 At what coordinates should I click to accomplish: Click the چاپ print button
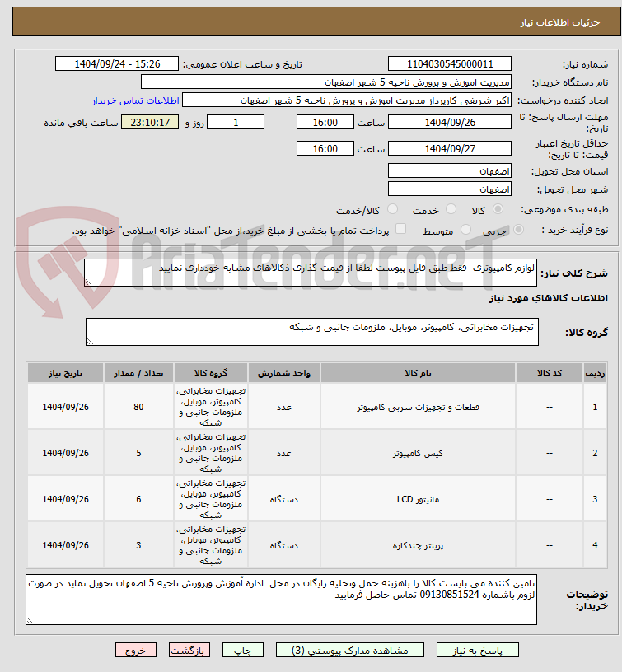click(x=243, y=650)
